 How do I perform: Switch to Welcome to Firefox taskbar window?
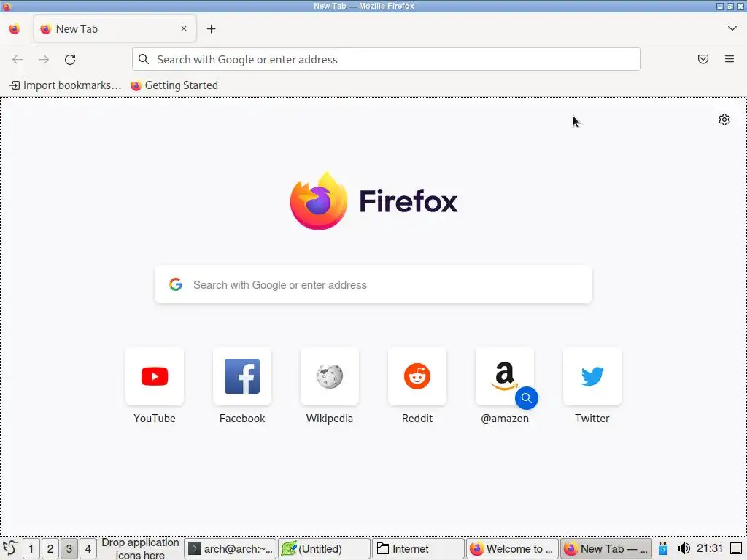pyautogui.click(x=511, y=549)
